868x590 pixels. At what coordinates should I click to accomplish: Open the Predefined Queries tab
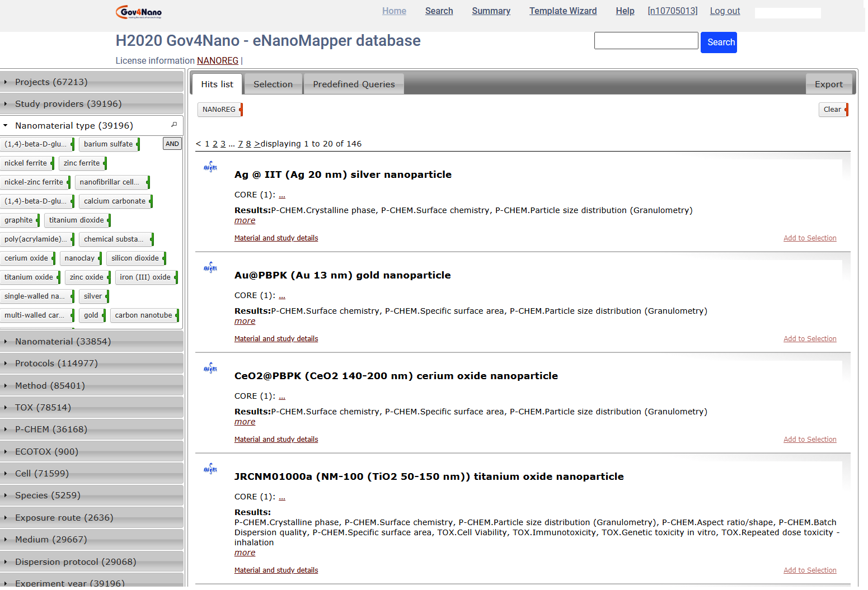(354, 84)
